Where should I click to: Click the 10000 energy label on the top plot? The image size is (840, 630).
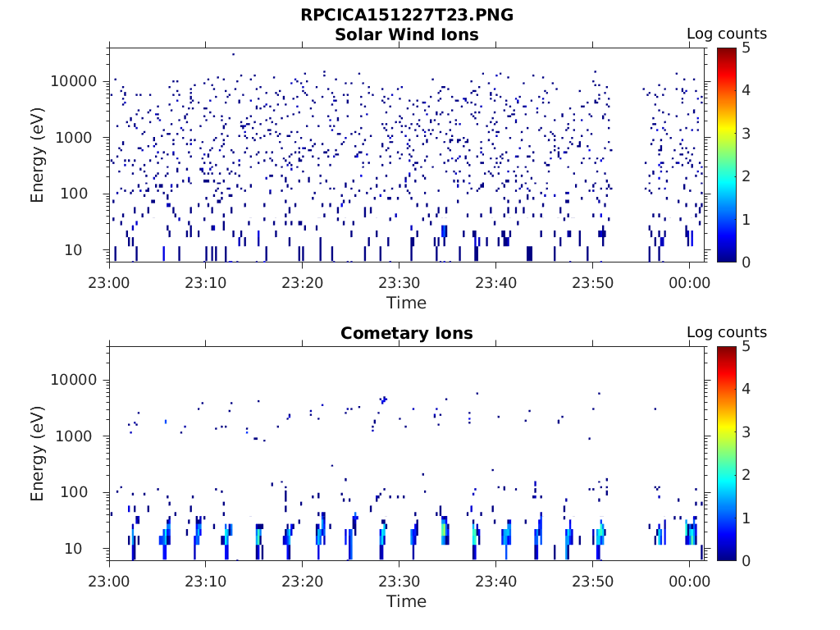point(74,81)
